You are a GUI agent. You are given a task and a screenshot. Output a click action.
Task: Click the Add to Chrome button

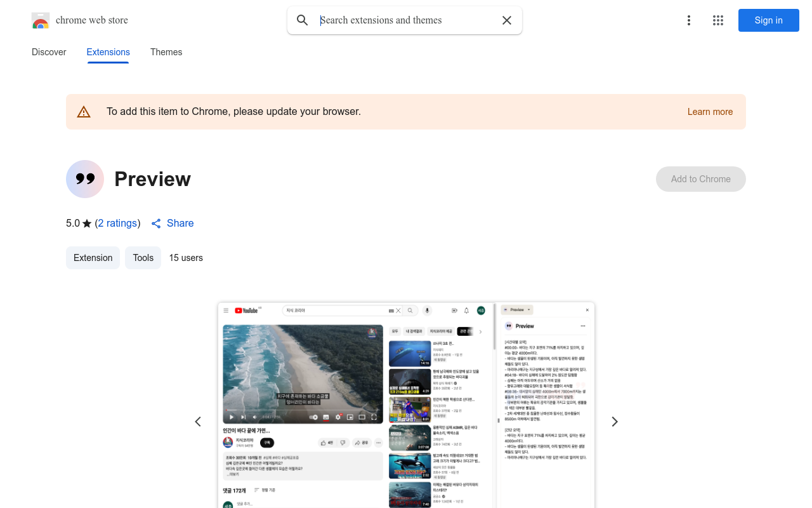point(700,179)
